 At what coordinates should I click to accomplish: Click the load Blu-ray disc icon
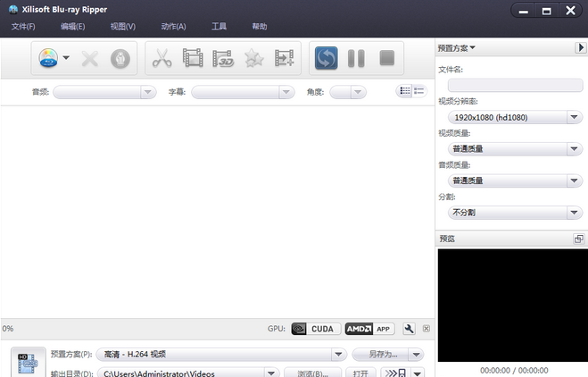click(x=48, y=58)
